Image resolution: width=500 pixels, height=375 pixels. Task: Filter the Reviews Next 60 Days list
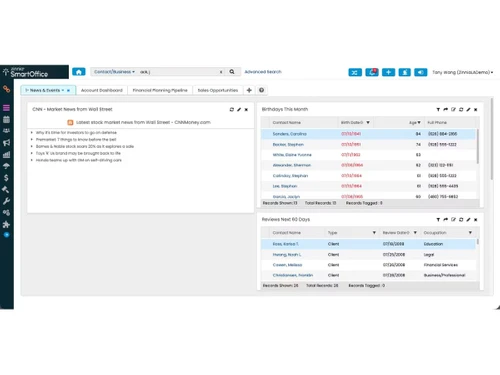tap(438, 219)
